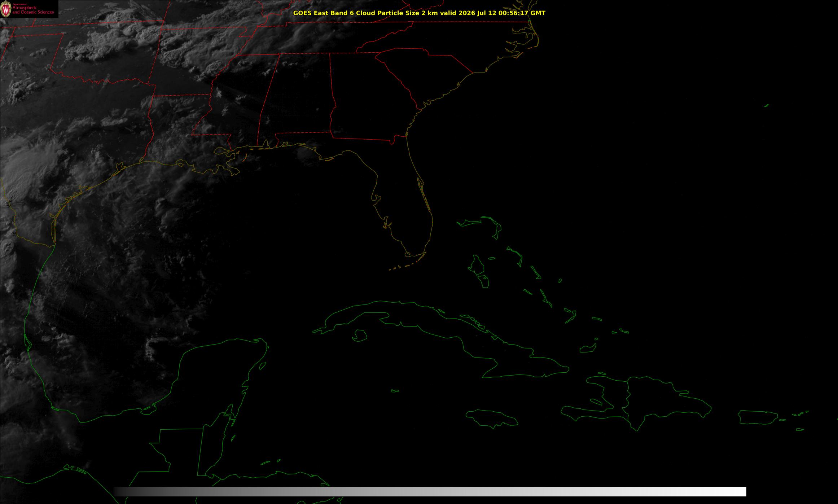
Task: Click the middle gray of the colorbar
Action: [430, 491]
